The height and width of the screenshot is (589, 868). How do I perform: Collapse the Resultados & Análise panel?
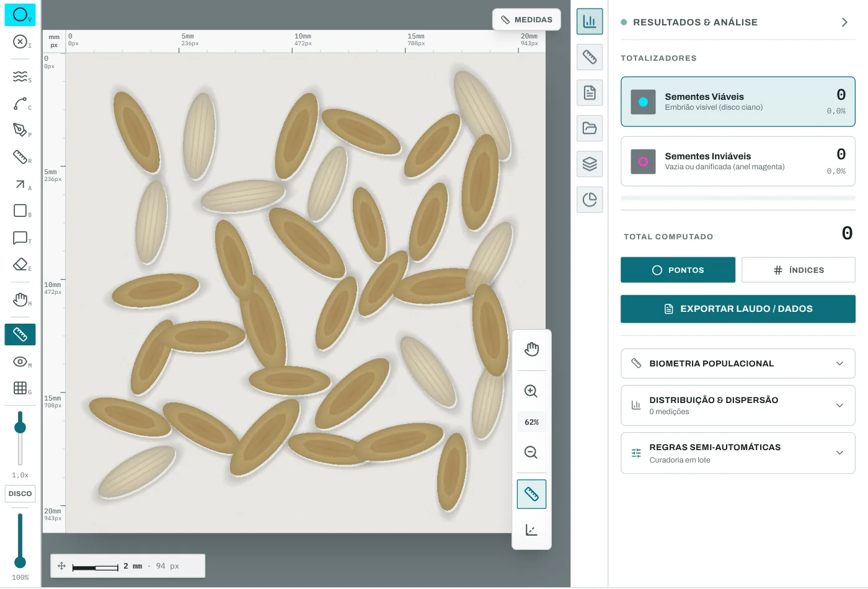coord(844,22)
